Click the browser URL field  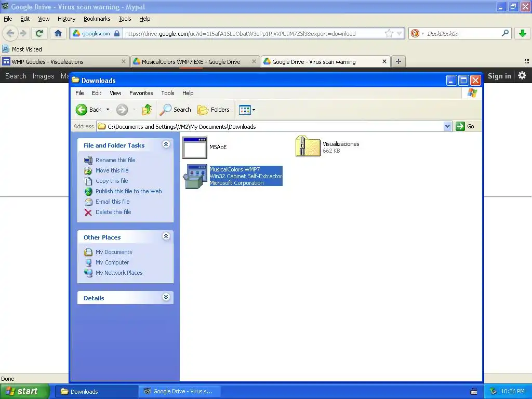coord(253,34)
